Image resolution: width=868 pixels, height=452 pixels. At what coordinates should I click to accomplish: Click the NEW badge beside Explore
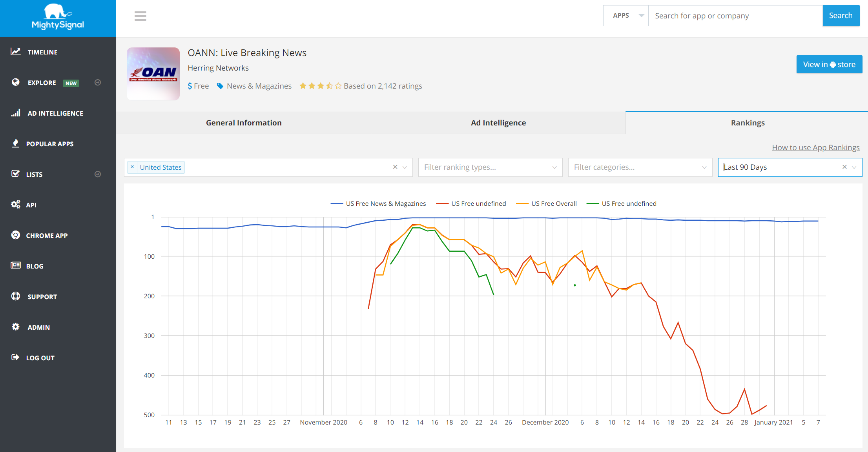point(71,83)
